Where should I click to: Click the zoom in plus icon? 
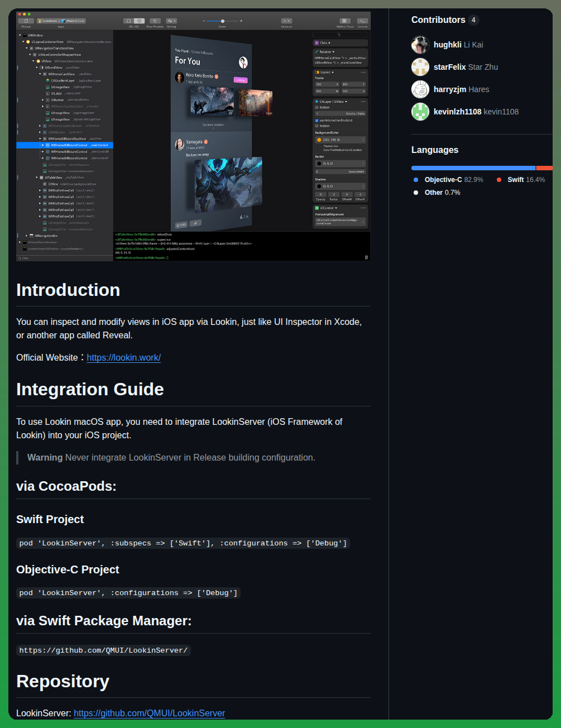[x=241, y=21]
